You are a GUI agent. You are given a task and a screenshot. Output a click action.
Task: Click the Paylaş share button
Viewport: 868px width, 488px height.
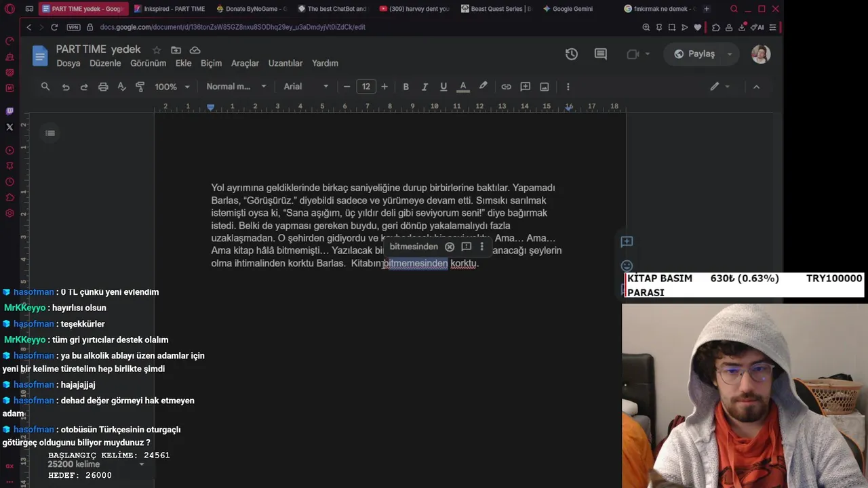coord(694,54)
